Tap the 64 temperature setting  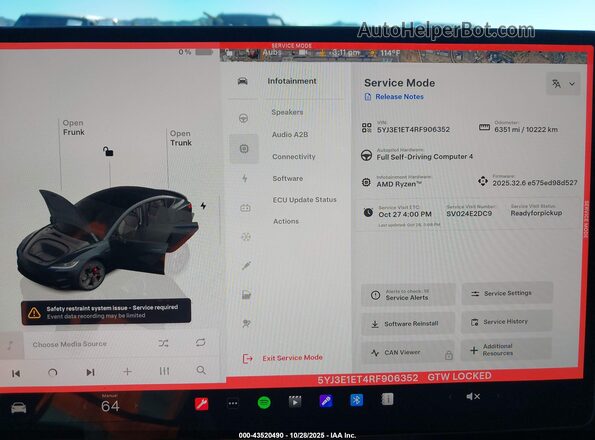point(110,406)
